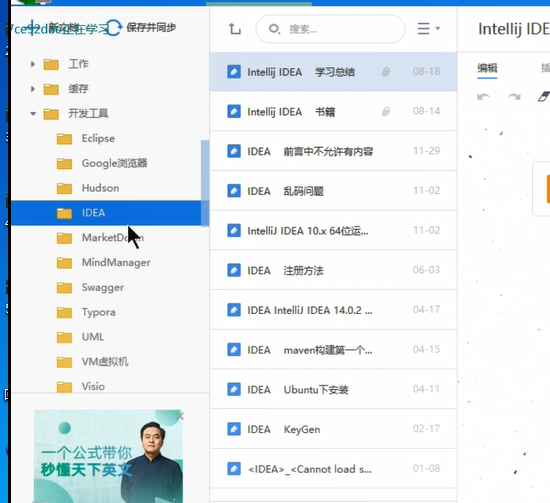Viewport: 550px width, 503px height.
Task: Click note icon beside IDEA Ubuntu下安装
Action: [x=234, y=389]
